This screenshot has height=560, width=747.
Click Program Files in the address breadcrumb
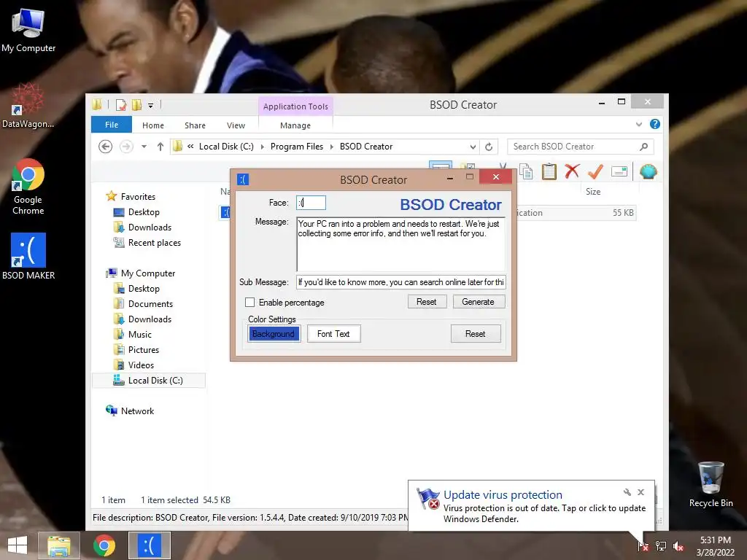pos(297,147)
